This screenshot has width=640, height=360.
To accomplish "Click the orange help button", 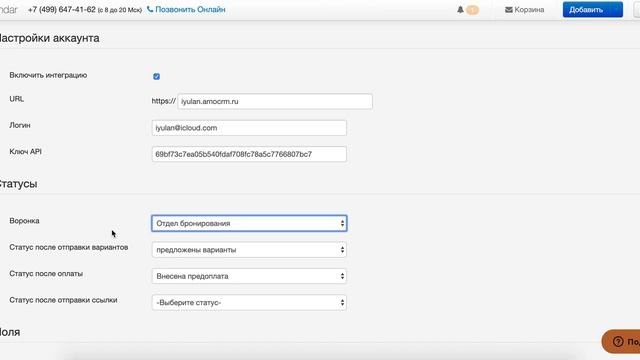I will [x=621, y=341].
